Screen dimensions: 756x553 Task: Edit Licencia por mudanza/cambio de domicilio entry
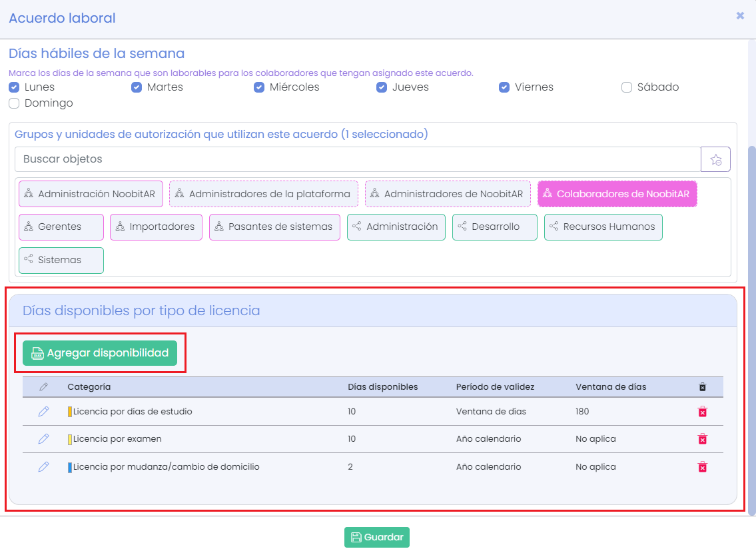pyautogui.click(x=43, y=467)
